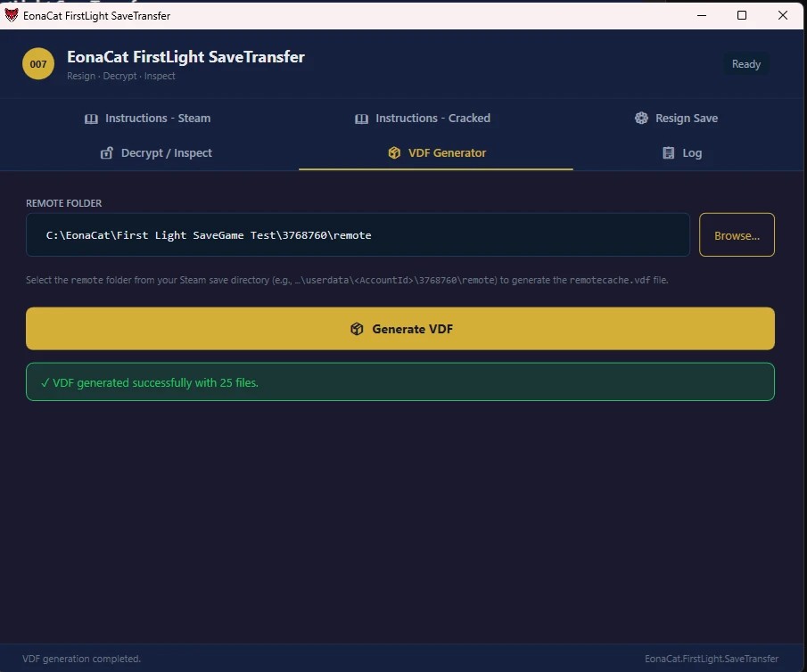Screen dimensions: 807x672
Task: Open the Instructions - Cracked tab
Action: (x=423, y=119)
